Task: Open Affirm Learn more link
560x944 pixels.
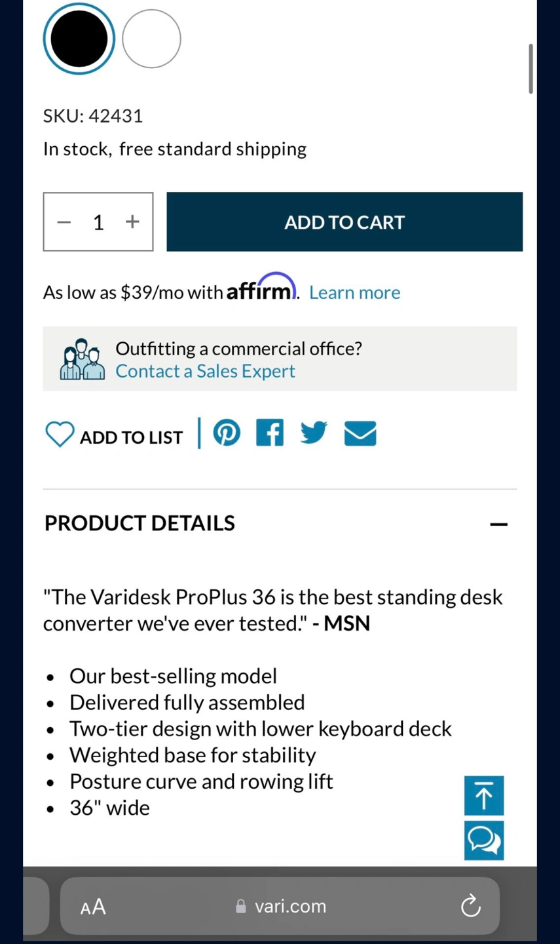Action: click(x=354, y=292)
